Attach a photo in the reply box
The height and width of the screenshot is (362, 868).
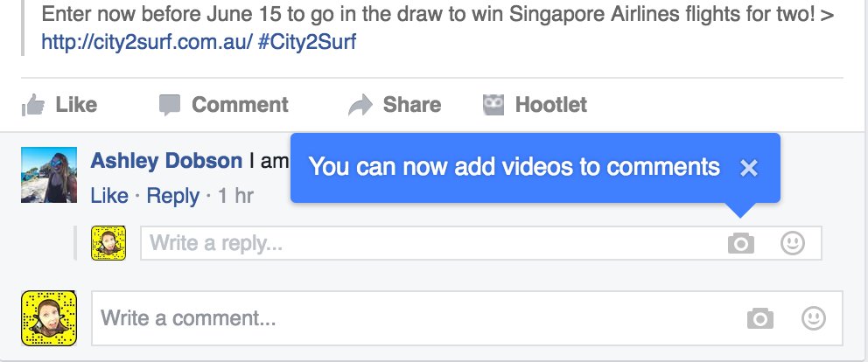point(740,243)
